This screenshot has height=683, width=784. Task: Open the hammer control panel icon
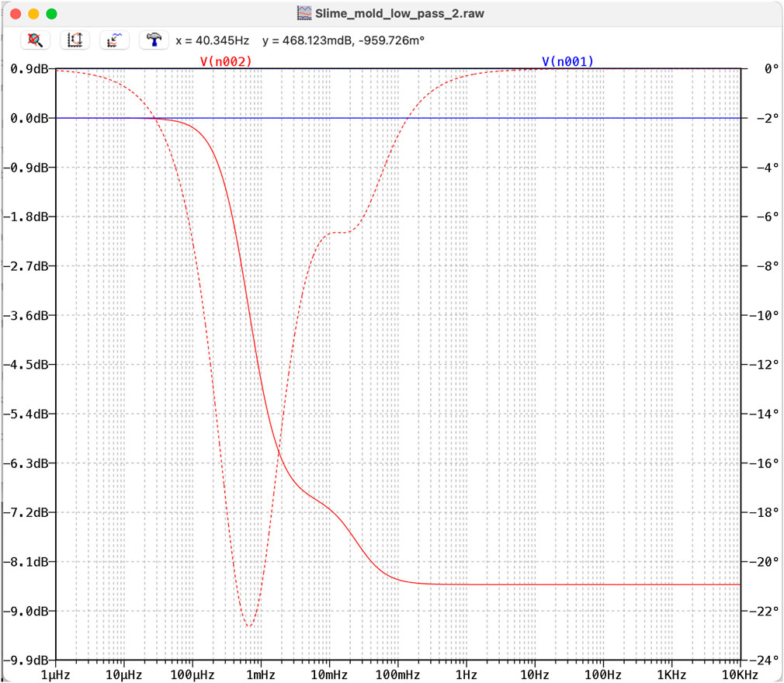[x=154, y=40]
